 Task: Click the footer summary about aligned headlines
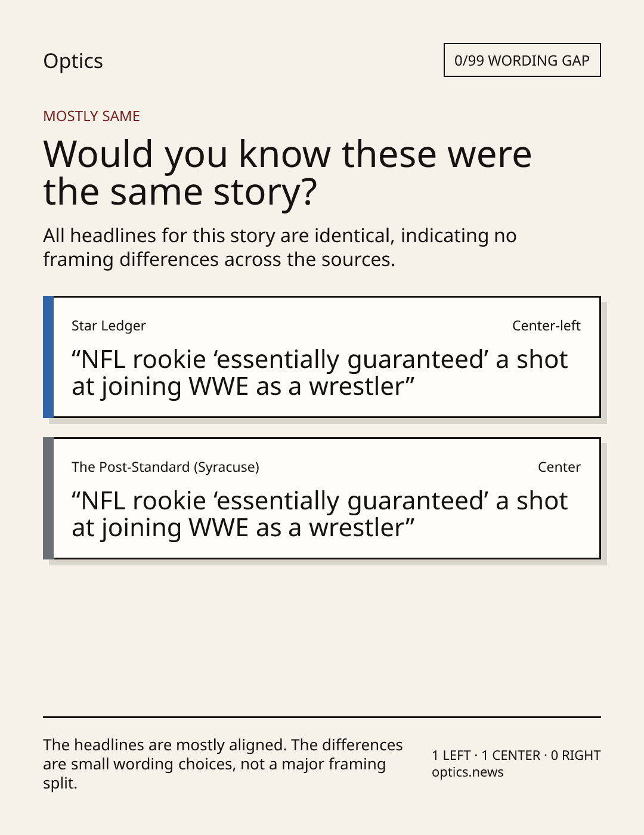[223, 764]
